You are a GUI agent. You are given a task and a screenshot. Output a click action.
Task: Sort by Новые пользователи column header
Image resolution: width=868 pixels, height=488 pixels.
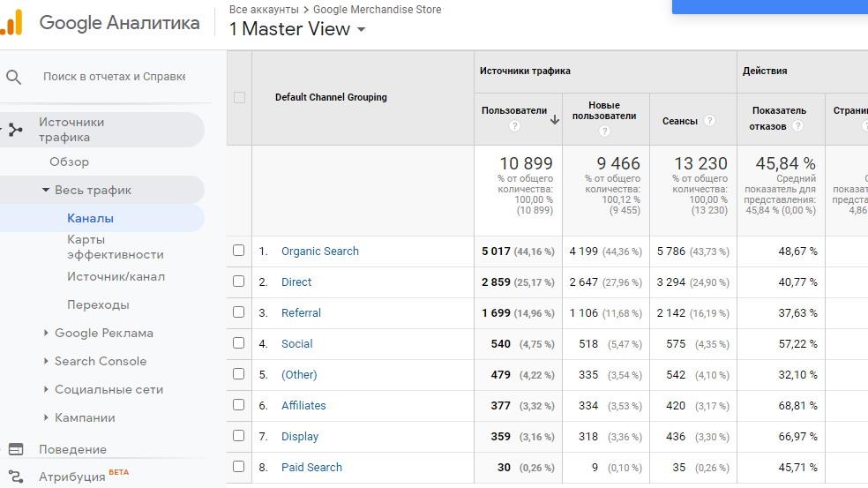(604, 110)
